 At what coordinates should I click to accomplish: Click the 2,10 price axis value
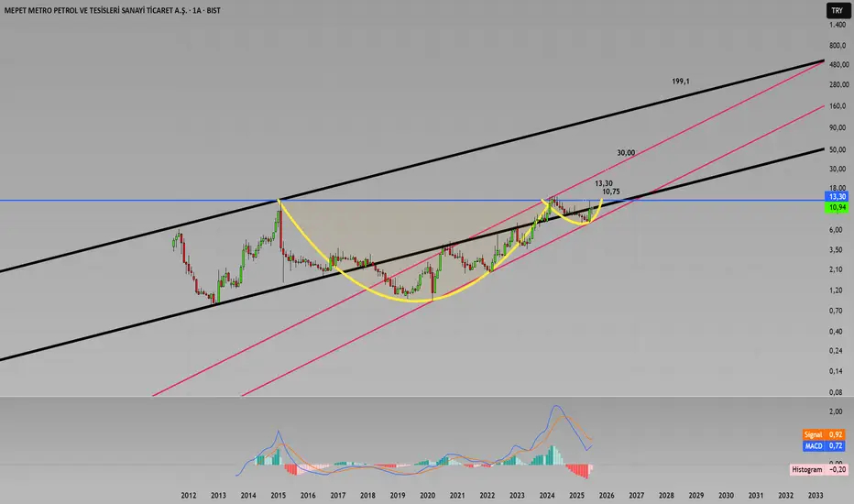coord(836,269)
